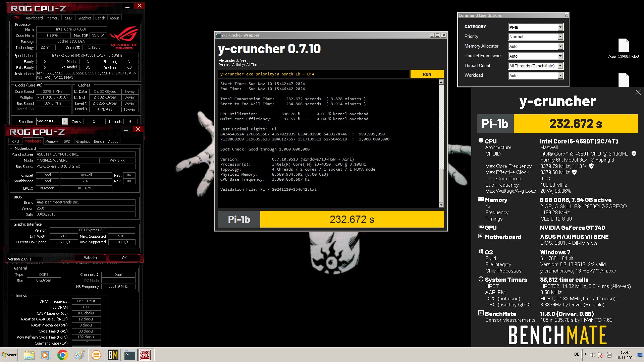Click NB Frequency value 3051.9 MHz

click(118, 286)
